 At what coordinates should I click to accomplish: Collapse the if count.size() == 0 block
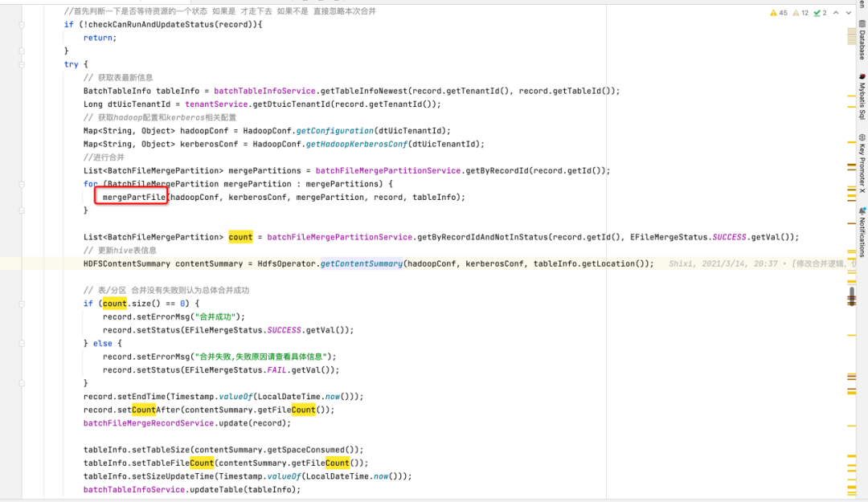tap(22, 304)
